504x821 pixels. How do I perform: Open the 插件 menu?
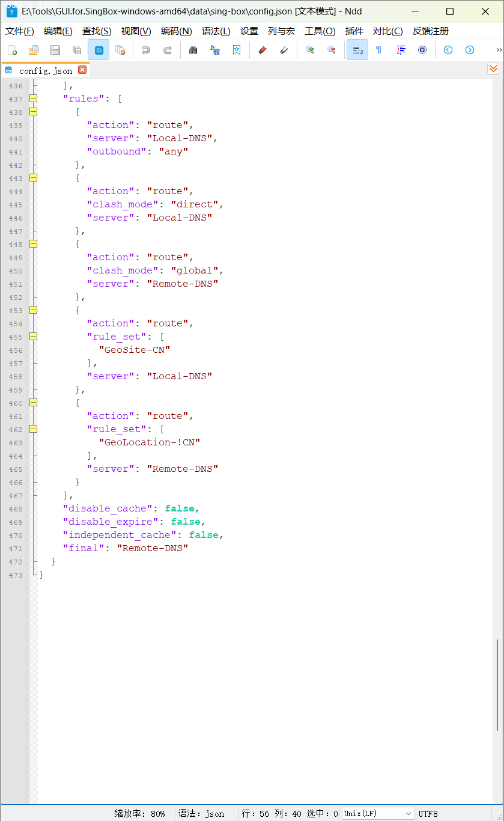354,31
